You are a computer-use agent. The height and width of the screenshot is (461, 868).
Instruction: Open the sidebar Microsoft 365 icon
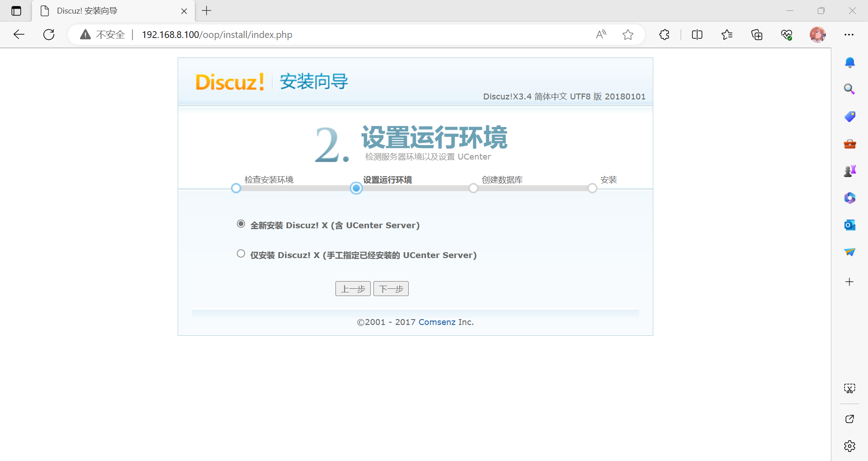tap(850, 198)
